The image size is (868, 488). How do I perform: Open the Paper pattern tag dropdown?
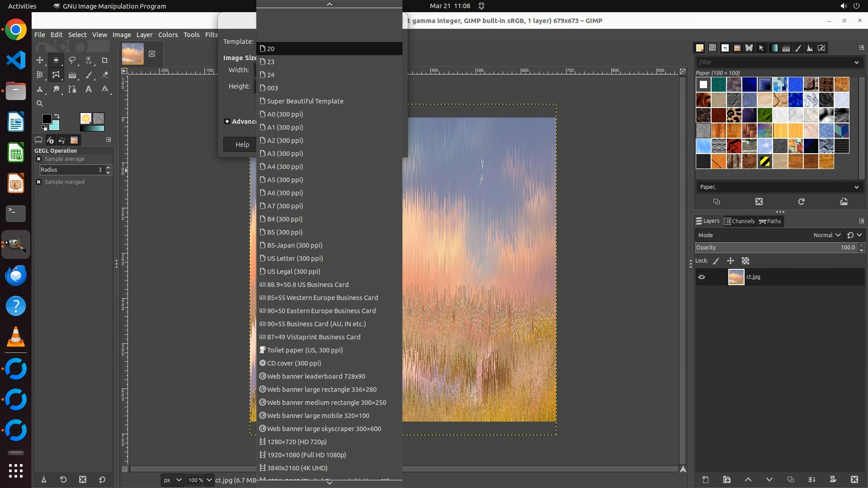click(x=856, y=187)
